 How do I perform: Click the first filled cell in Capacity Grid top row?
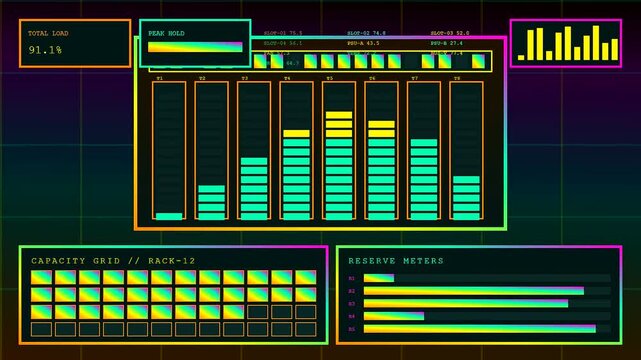41,277
